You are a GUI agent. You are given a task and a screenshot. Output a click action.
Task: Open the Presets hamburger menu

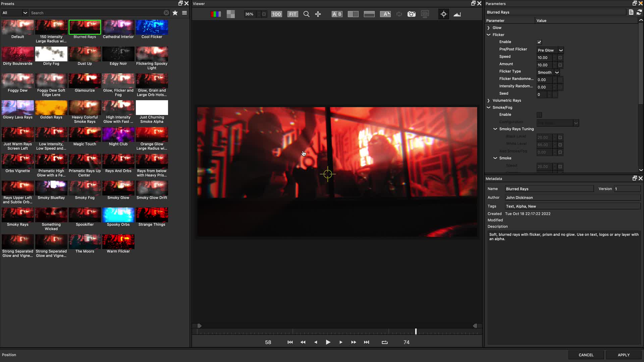click(184, 13)
